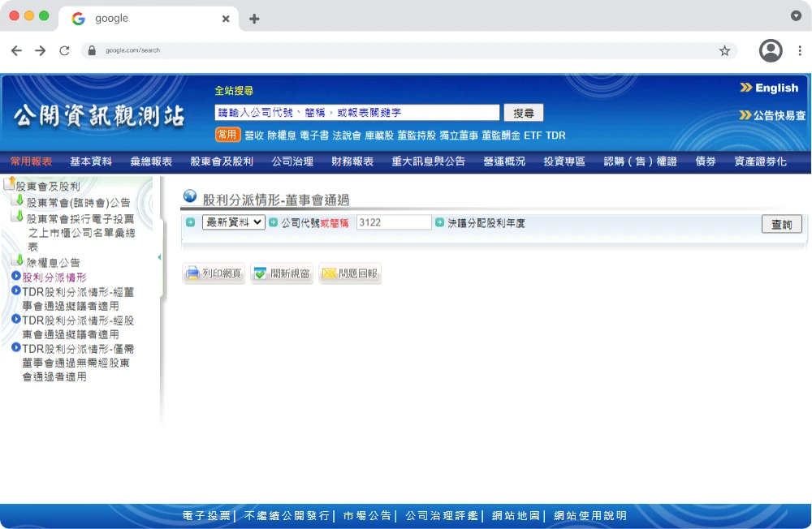Click the green arrow icon beside 除權息公告

click(x=19, y=261)
